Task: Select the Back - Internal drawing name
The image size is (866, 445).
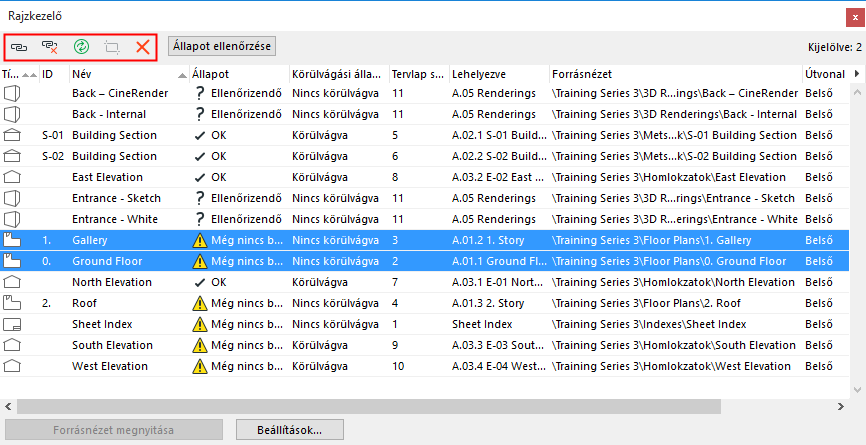Action: pyautogui.click(x=109, y=114)
